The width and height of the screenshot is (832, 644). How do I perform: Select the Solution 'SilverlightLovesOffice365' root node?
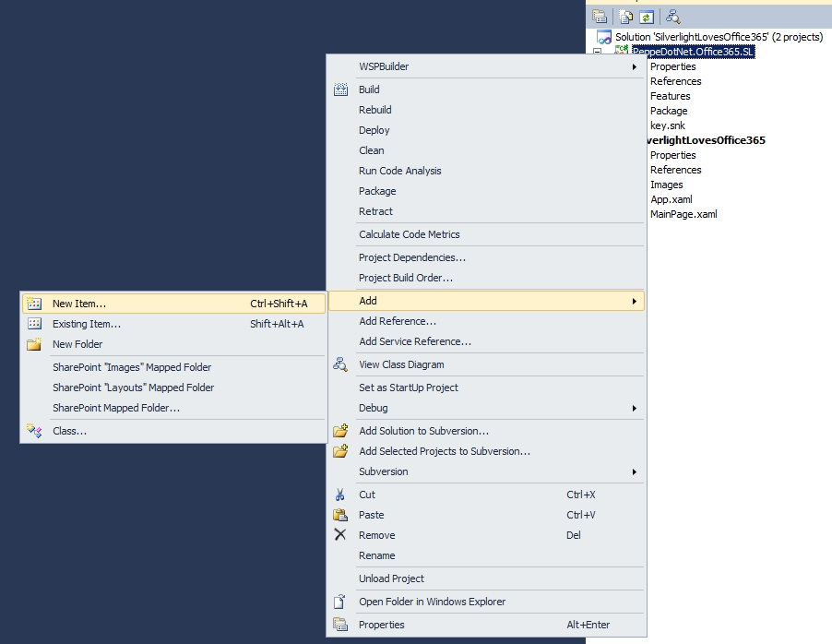(x=719, y=37)
